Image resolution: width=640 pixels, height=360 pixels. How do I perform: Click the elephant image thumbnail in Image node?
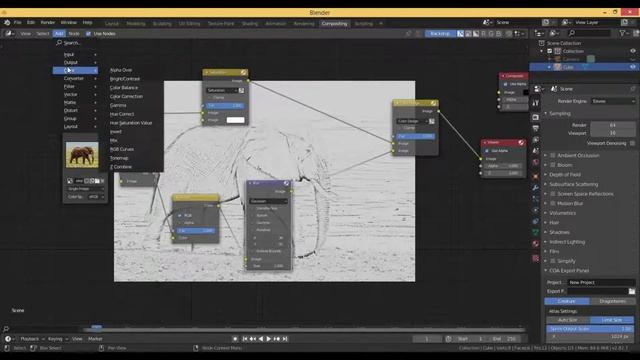pyautogui.click(x=82, y=155)
